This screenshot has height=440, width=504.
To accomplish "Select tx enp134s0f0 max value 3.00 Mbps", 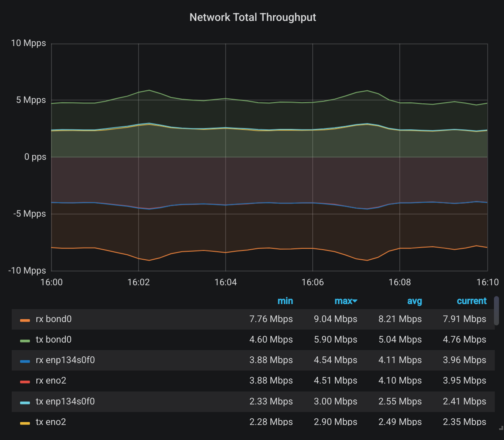I will tap(336, 402).
